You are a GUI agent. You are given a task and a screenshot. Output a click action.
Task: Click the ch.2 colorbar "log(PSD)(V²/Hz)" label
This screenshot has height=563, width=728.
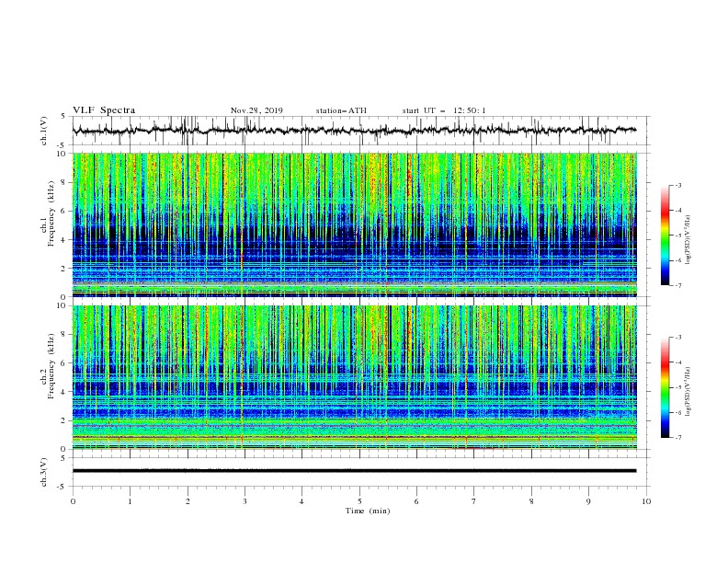click(688, 391)
